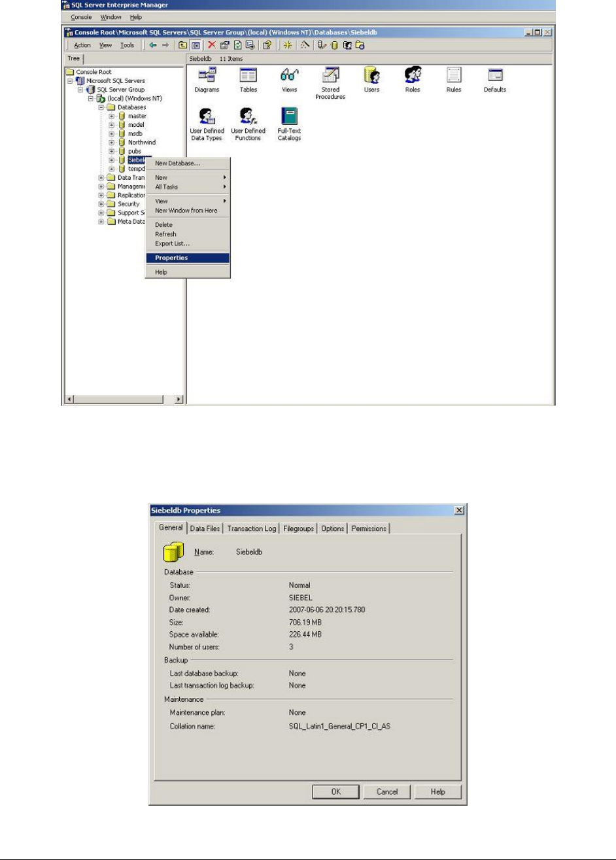
Task: Open the Rules icon
Action: (454, 76)
